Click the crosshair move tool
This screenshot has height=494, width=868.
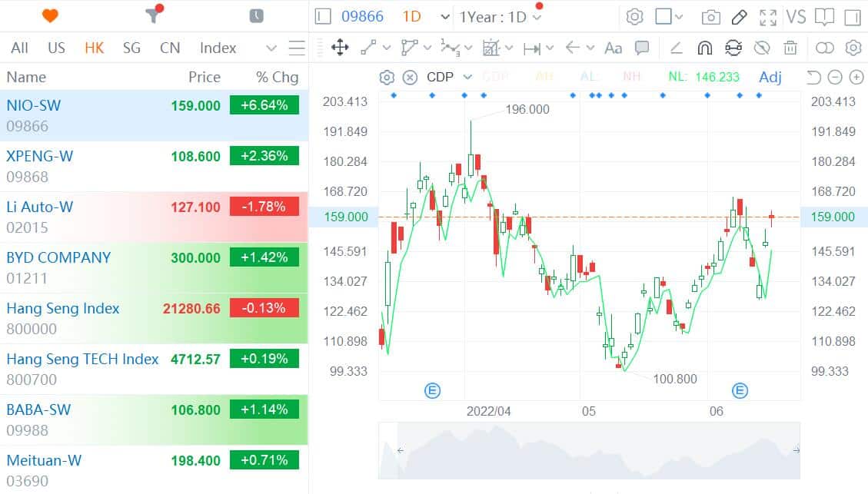click(x=338, y=48)
